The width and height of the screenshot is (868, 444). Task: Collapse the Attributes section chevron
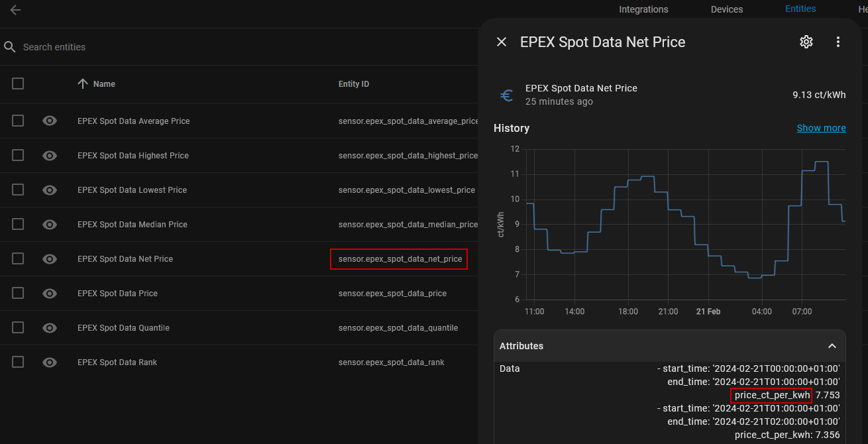tap(832, 346)
